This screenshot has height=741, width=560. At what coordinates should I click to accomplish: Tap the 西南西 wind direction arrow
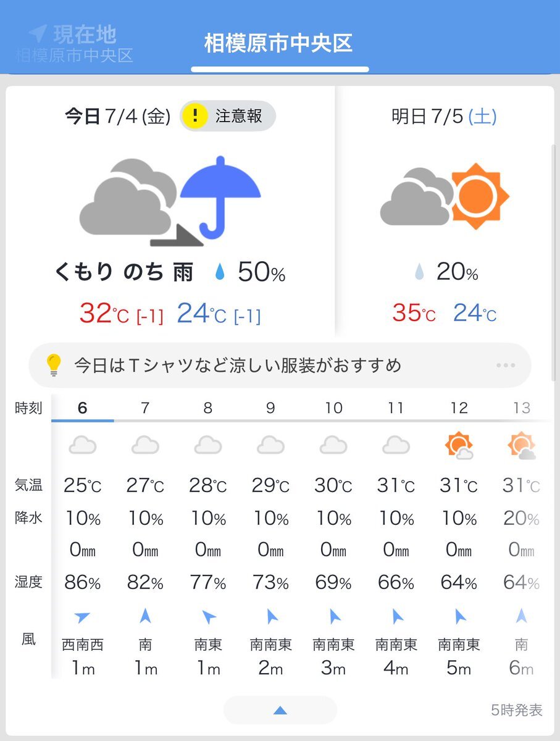coord(82,616)
